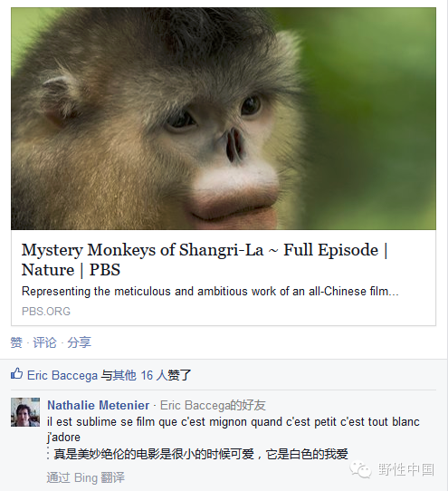
Task: Open Nathalie Metenier's profile picture
Action: click(x=25, y=412)
